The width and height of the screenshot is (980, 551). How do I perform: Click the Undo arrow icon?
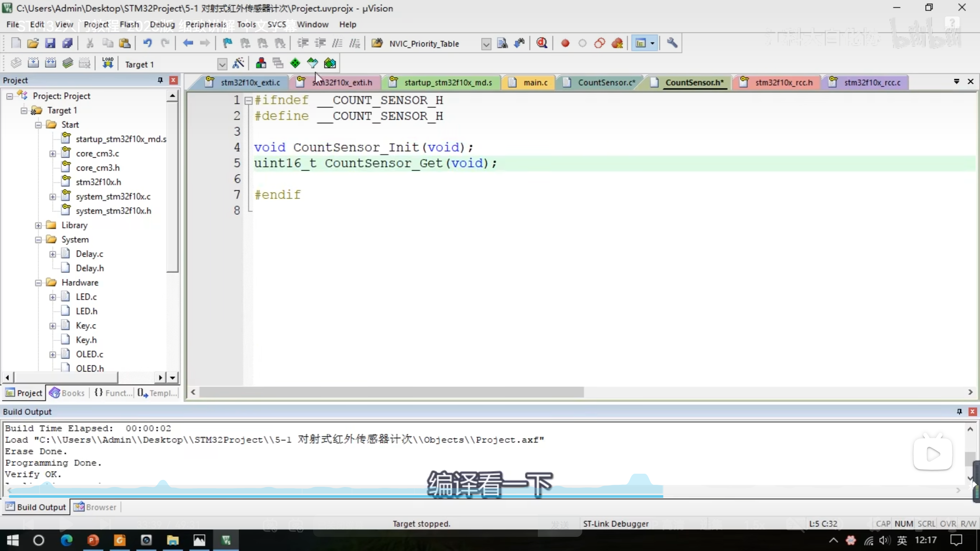click(147, 43)
